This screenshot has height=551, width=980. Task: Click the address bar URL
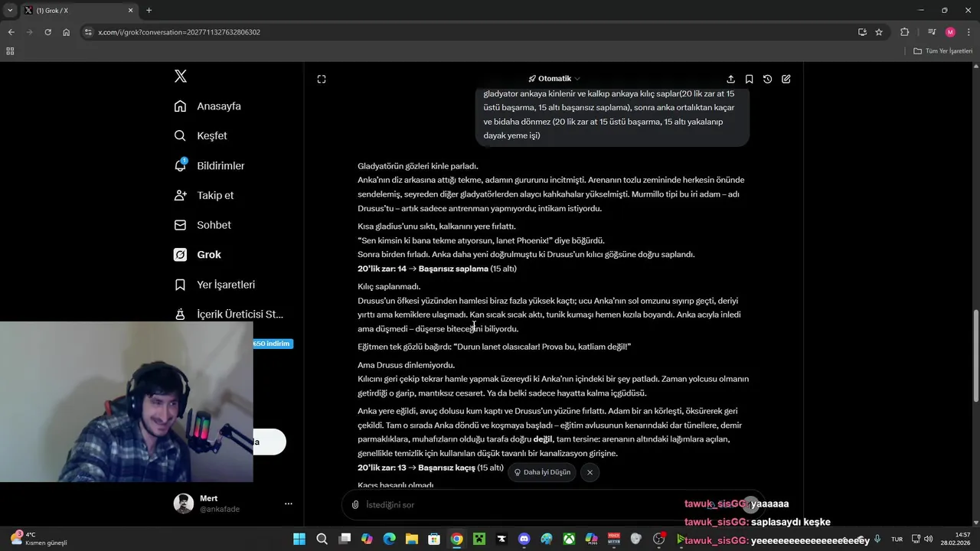[x=179, y=32]
